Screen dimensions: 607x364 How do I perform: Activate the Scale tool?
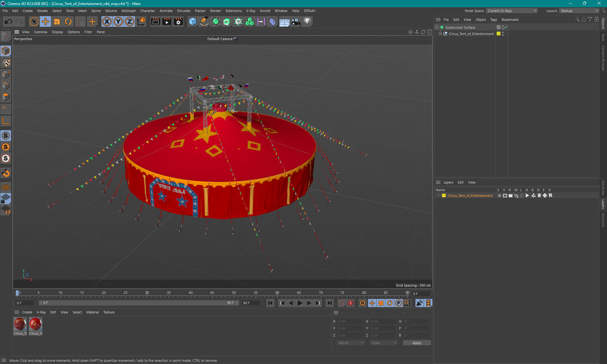[x=57, y=21]
